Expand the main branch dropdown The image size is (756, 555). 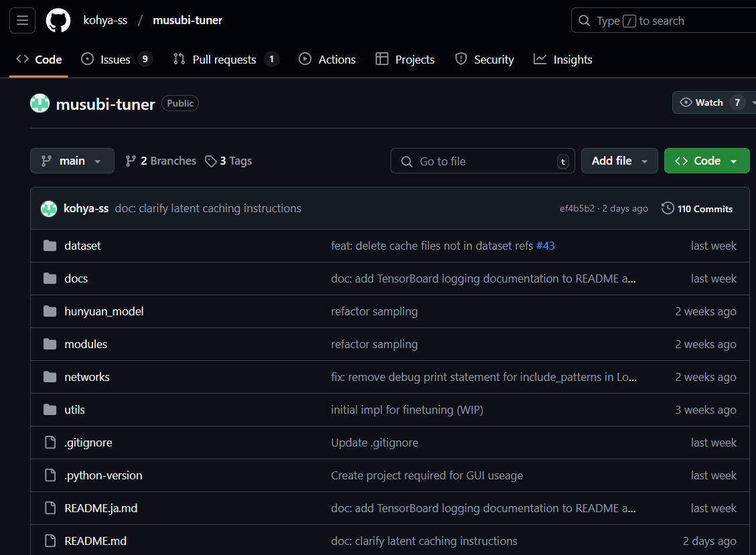pyautogui.click(x=72, y=161)
